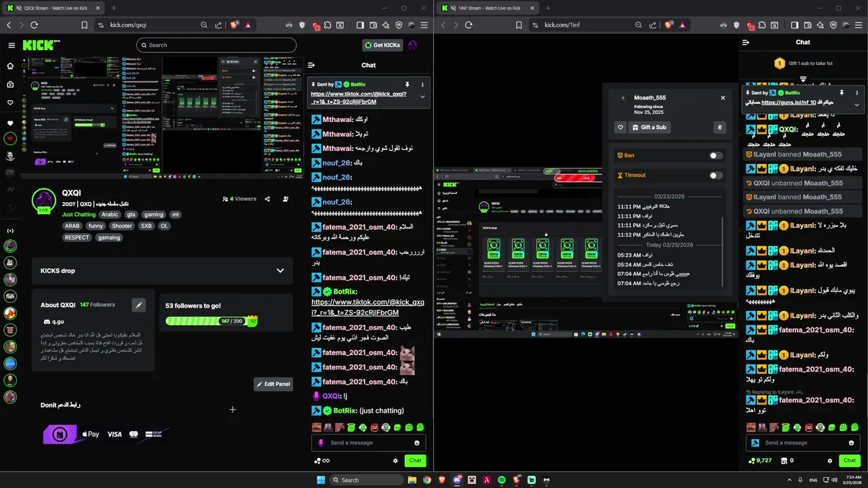Focus the Kick search field
Image resolution: width=868 pixels, height=488 pixels.
(x=216, y=45)
